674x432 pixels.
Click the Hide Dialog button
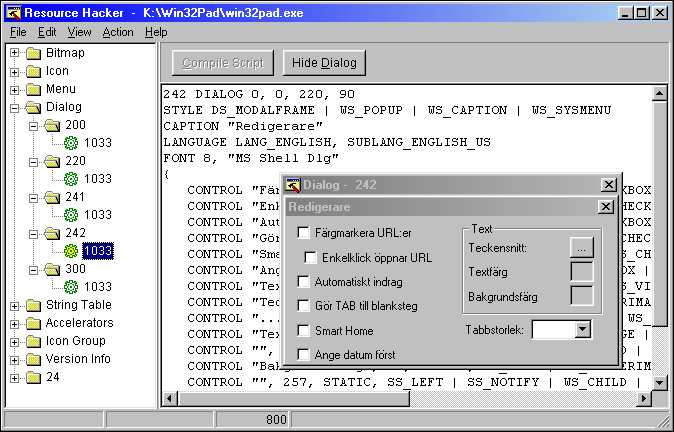coord(324,63)
